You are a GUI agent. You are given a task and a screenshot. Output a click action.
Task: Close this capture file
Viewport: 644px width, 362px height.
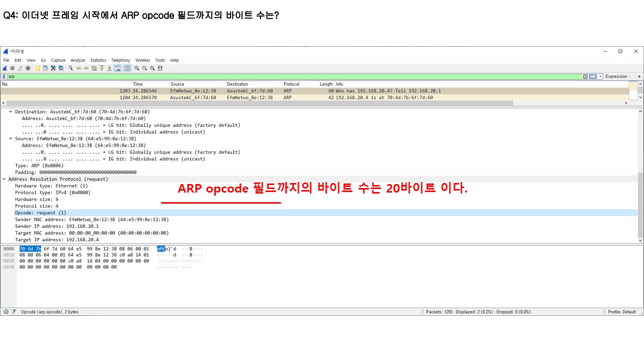click(53, 68)
